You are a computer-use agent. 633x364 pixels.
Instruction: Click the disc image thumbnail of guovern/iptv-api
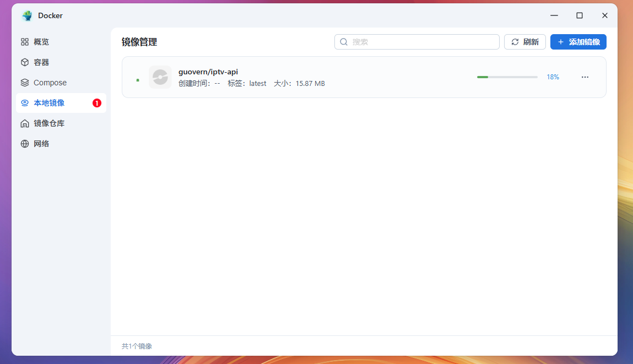pyautogui.click(x=160, y=77)
